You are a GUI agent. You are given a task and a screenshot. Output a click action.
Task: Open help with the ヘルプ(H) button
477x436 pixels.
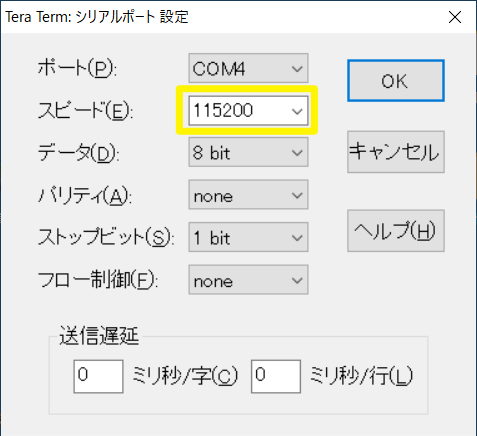click(x=396, y=231)
